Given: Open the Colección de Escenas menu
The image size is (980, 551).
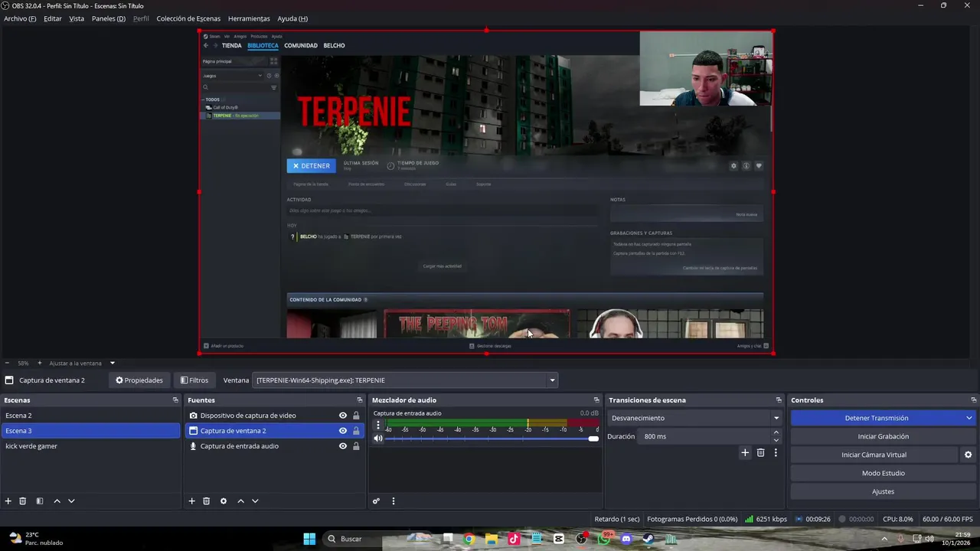Looking at the screenshot, I should 188,18.
